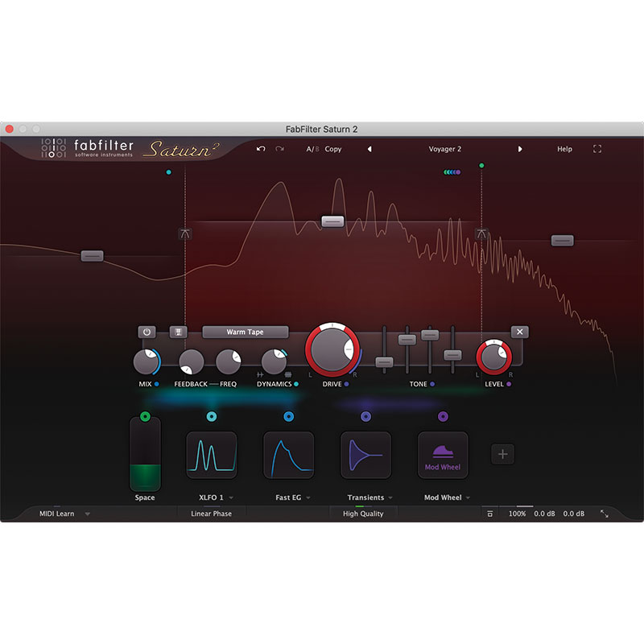
Task: Toggle A/B state comparison
Action: pyautogui.click(x=312, y=149)
